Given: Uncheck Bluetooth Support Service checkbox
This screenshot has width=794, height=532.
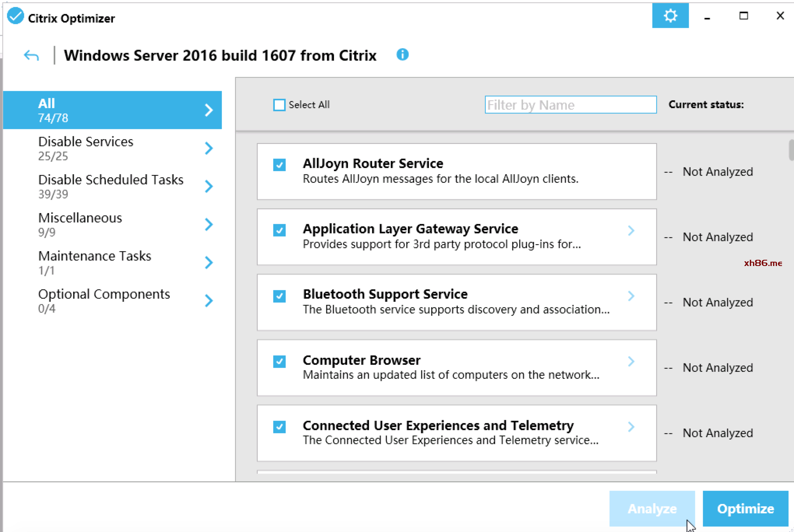Looking at the screenshot, I should (x=279, y=296).
